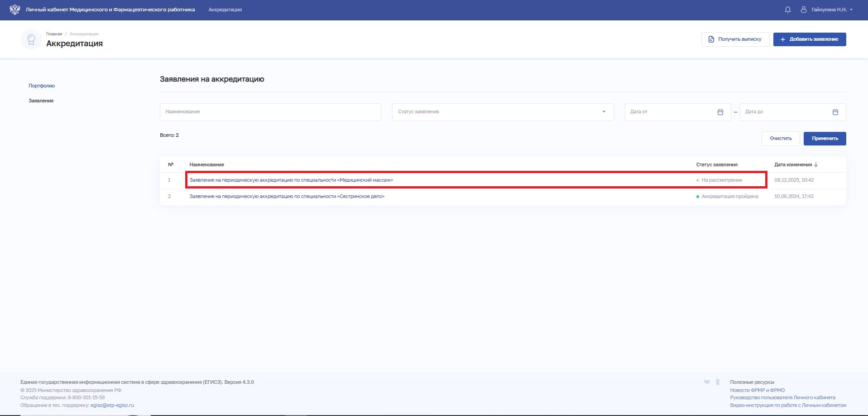
Task: Open the VK social network icon
Action: click(707, 382)
